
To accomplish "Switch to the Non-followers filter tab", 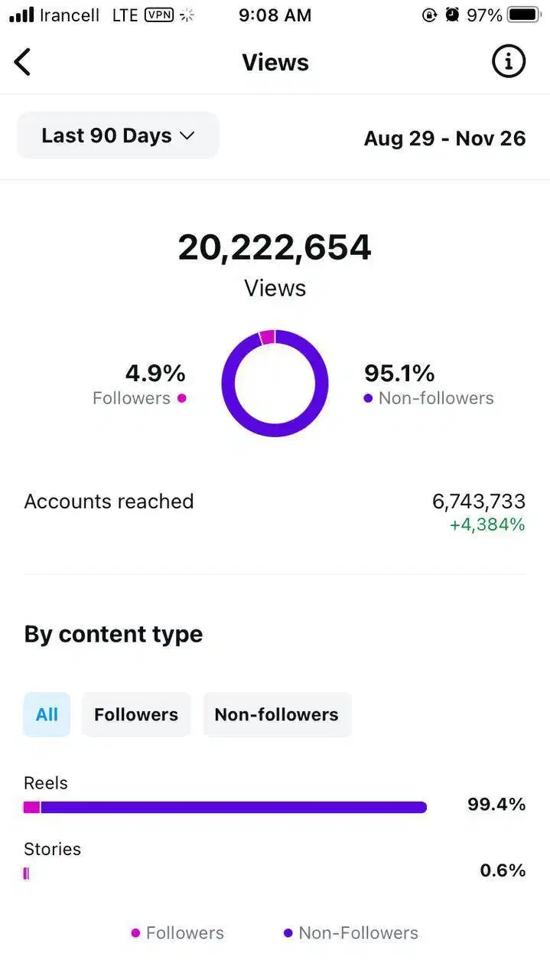I will coord(276,714).
